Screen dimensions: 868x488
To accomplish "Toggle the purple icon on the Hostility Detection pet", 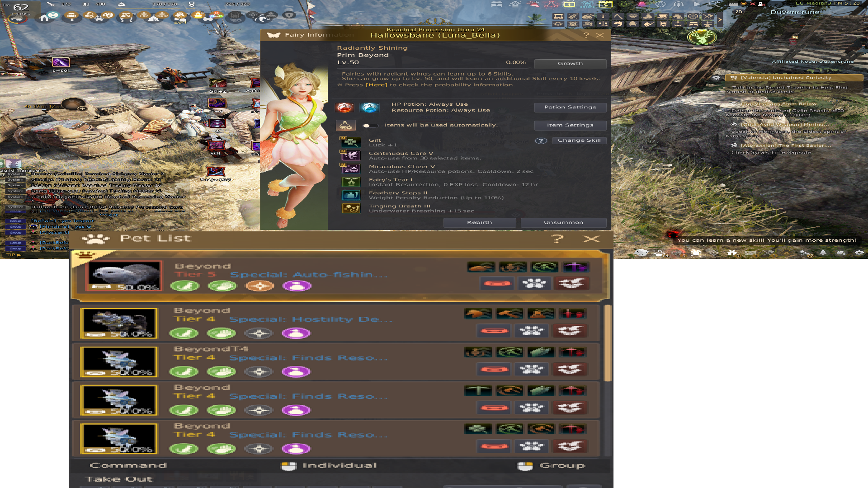I will [296, 333].
